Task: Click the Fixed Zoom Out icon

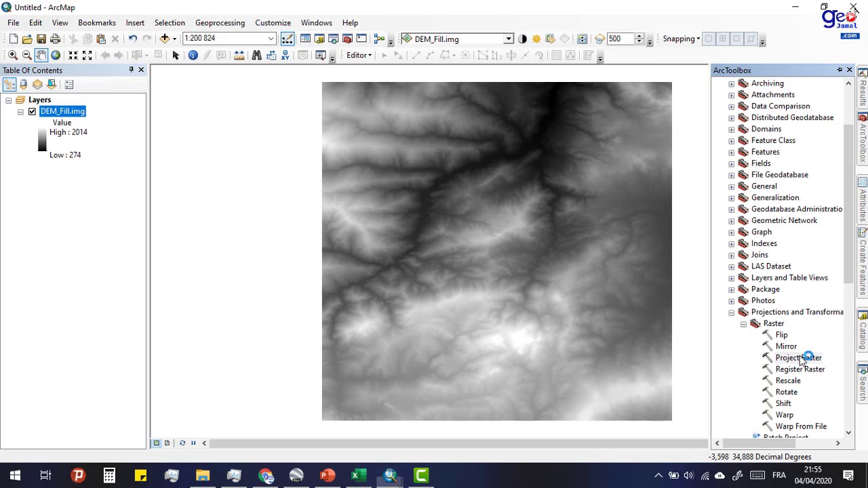Action: coord(87,55)
